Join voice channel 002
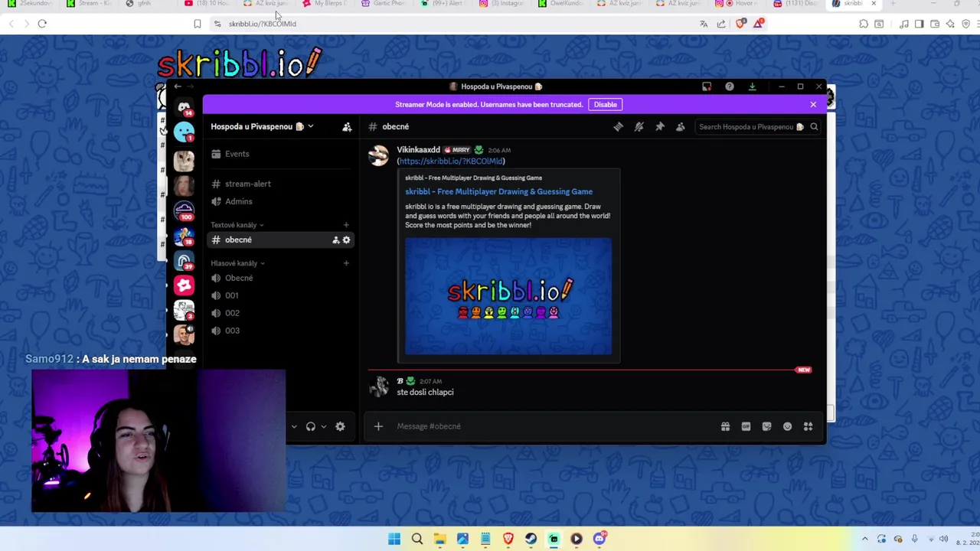Viewport: 980px width, 551px height. click(x=280, y=313)
